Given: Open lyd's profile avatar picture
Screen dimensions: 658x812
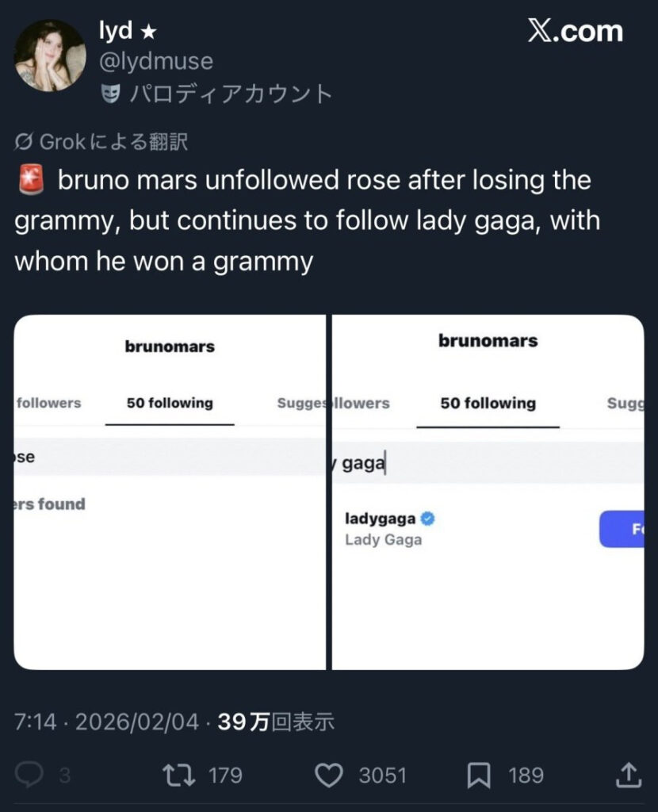Looking at the screenshot, I should pyautogui.click(x=49, y=56).
